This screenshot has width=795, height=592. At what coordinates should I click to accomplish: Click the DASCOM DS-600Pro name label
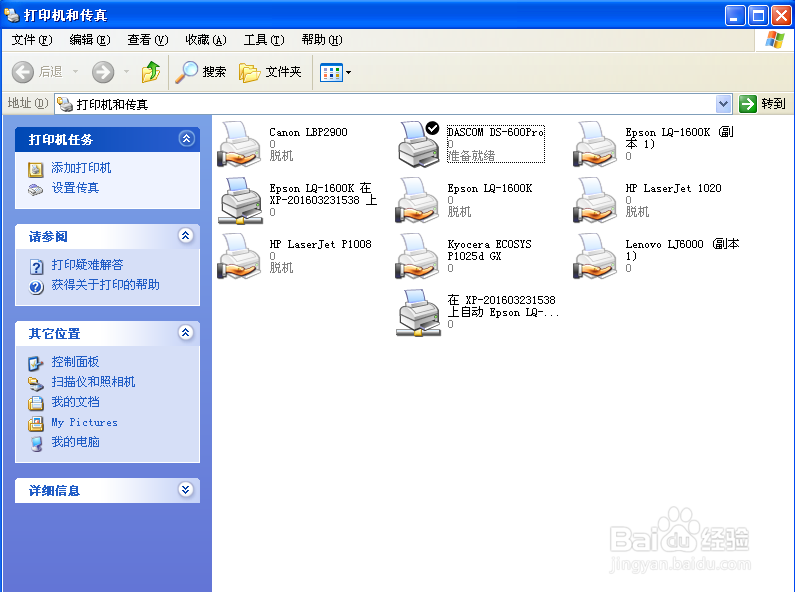tap(495, 132)
